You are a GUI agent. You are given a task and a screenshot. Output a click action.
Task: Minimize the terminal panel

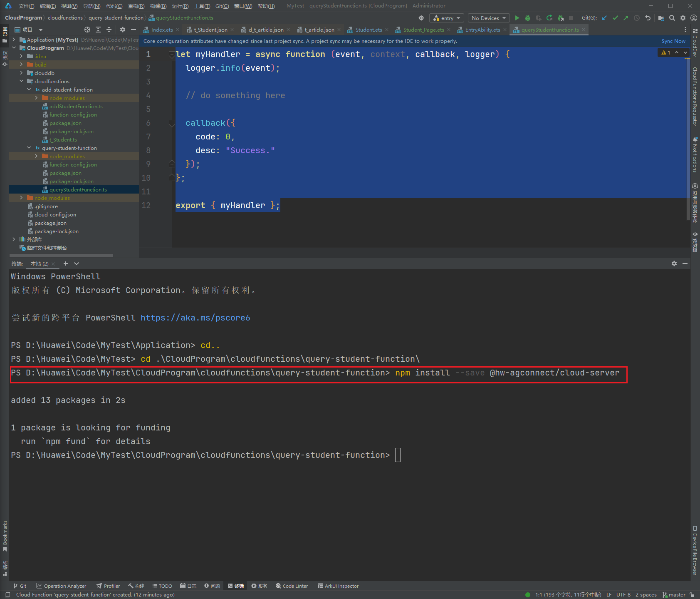click(685, 263)
